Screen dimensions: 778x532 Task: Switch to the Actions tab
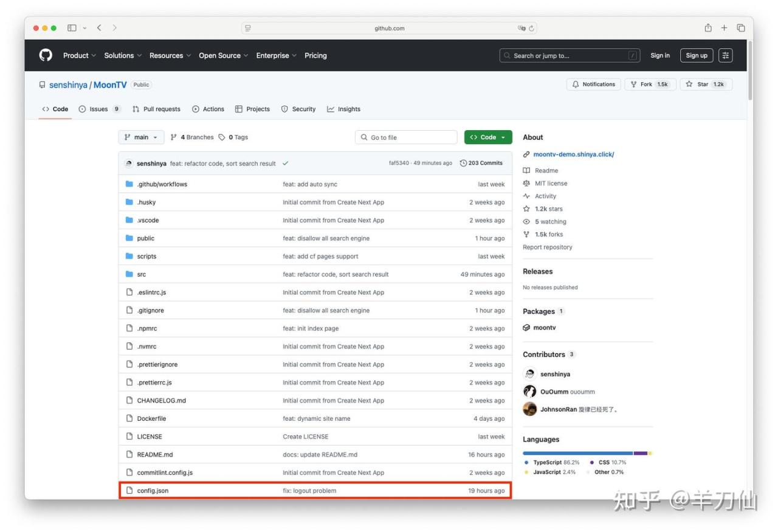(x=208, y=109)
